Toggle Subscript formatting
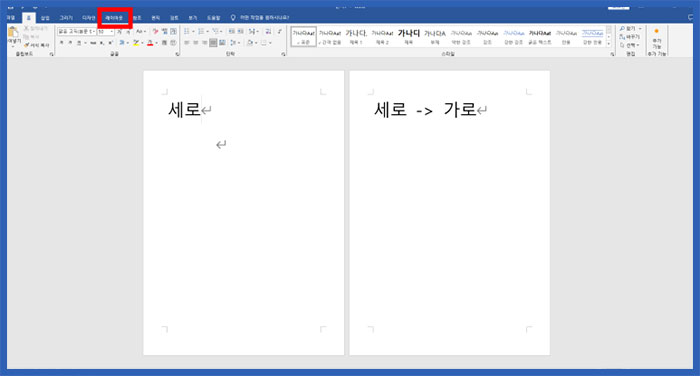This screenshot has width=700, height=376. [x=102, y=43]
